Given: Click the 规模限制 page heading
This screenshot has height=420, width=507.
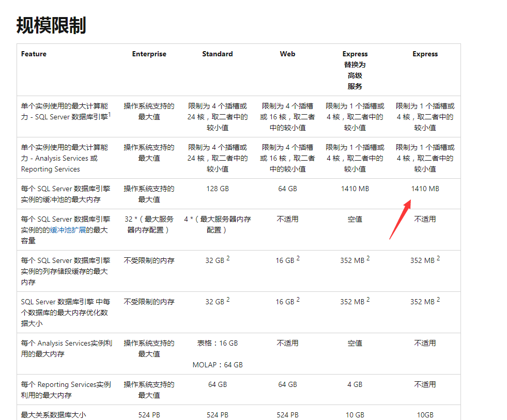Looking at the screenshot, I should click(51, 25).
